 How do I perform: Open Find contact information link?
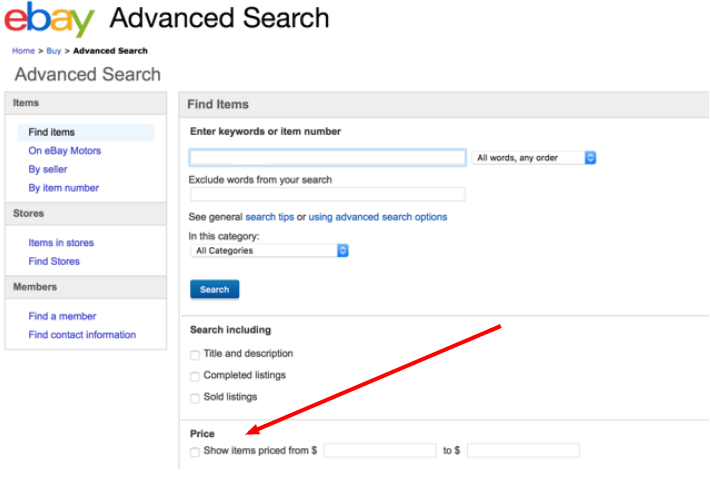point(82,335)
